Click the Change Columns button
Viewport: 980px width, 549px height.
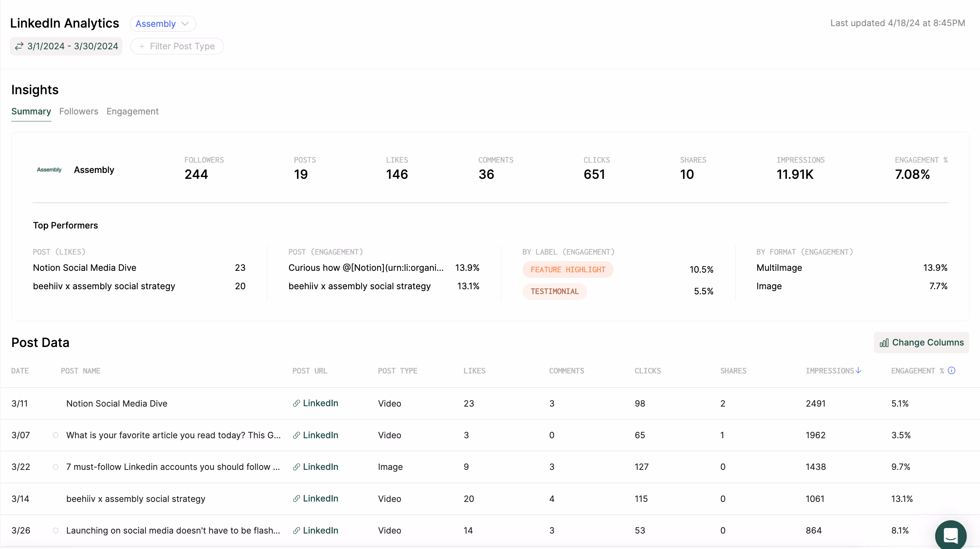tap(921, 343)
